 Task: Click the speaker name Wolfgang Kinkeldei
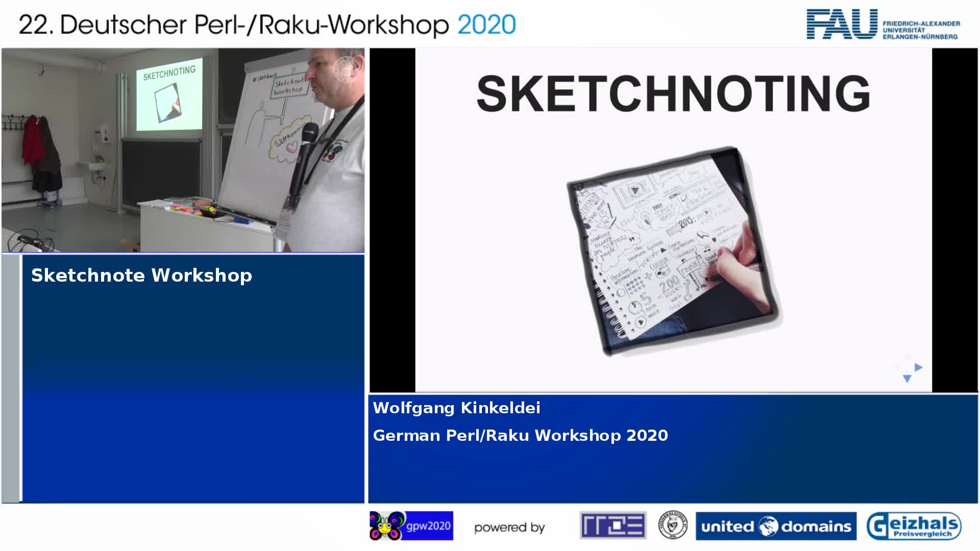456,408
